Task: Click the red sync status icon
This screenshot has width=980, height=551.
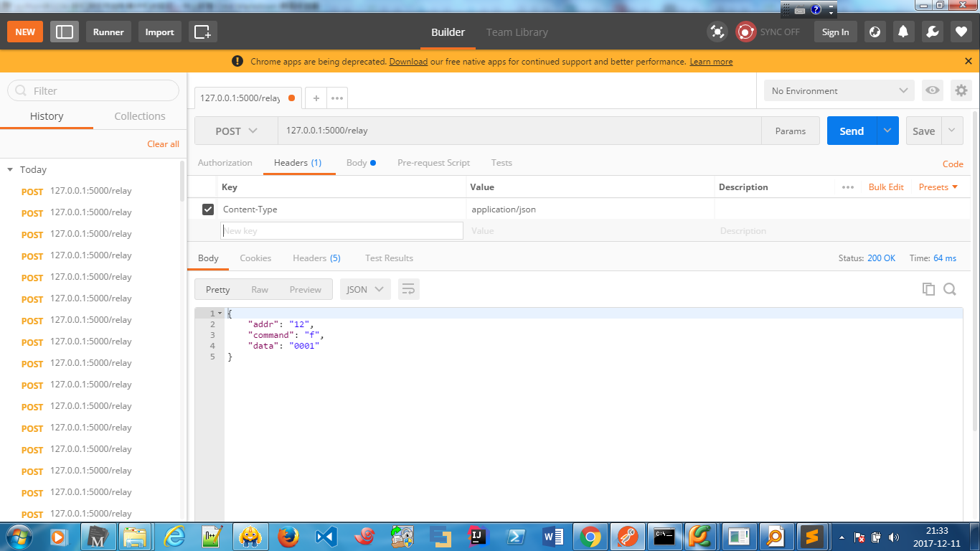Action: tap(746, 32)
